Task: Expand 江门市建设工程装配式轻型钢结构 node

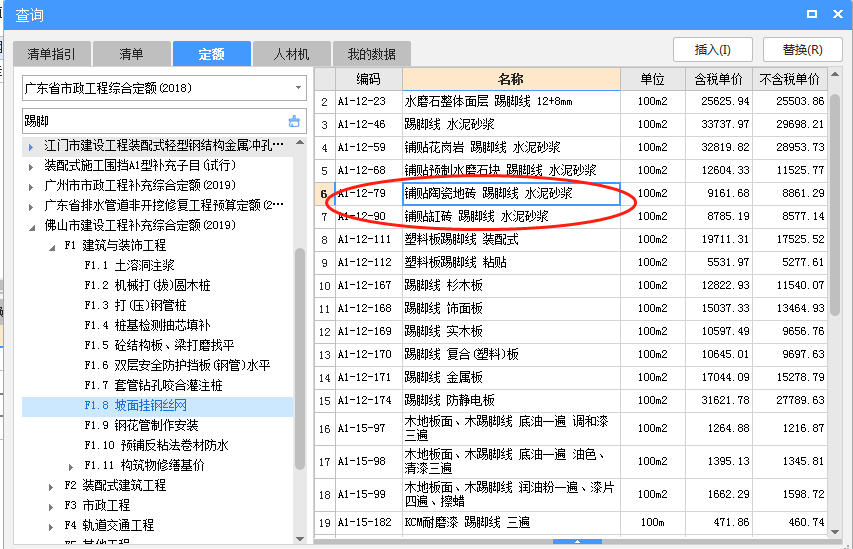Action: [x=31, y=147]
